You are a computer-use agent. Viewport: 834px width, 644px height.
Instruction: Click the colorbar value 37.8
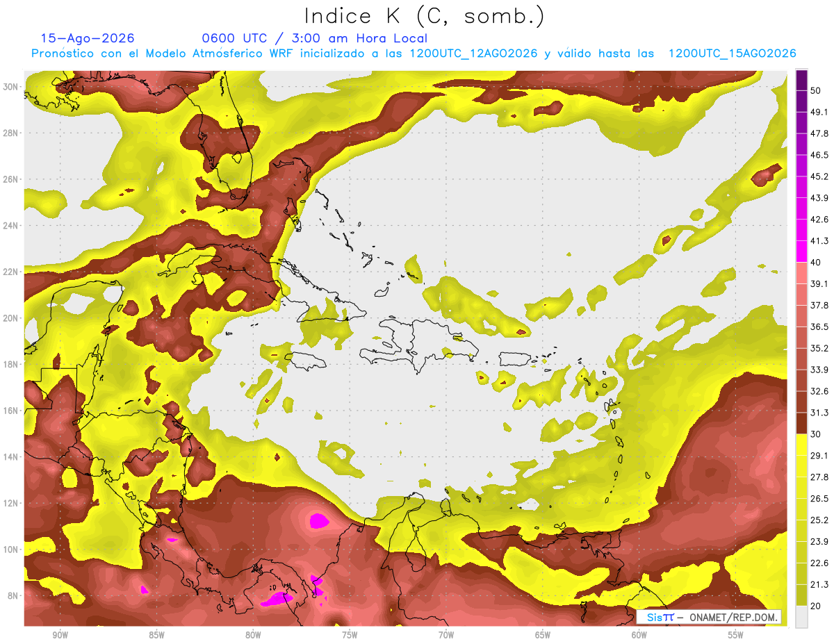tap(819, 306)
